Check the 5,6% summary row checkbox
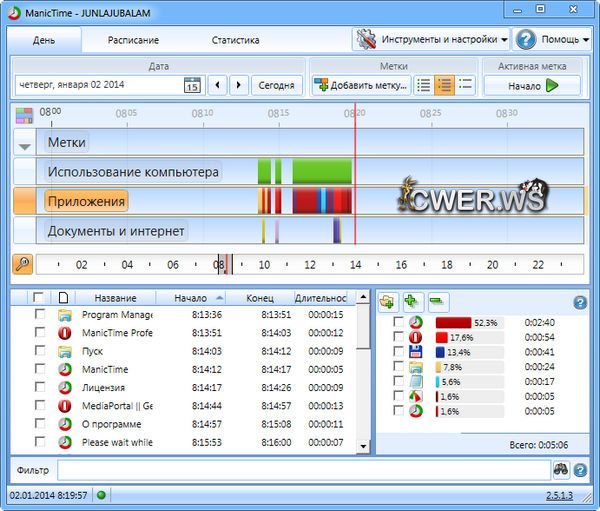Viewport: 600px width, 511px height. (x=398, y=381)
